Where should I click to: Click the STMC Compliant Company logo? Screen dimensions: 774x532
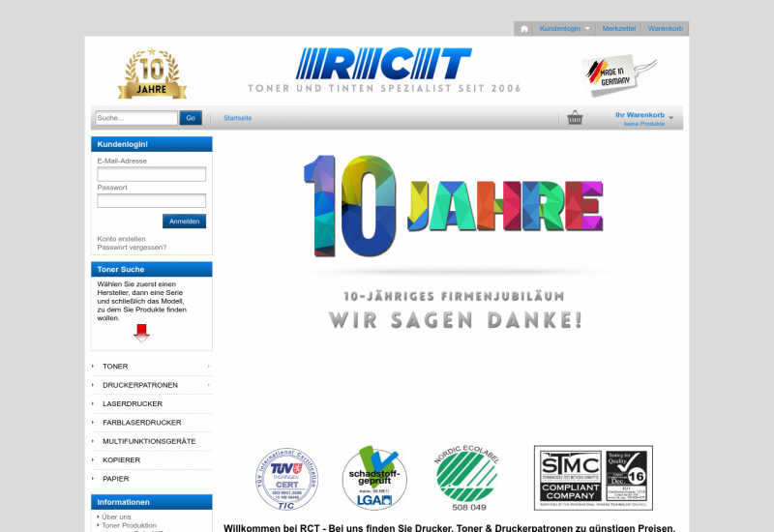[x=593, y=478]
